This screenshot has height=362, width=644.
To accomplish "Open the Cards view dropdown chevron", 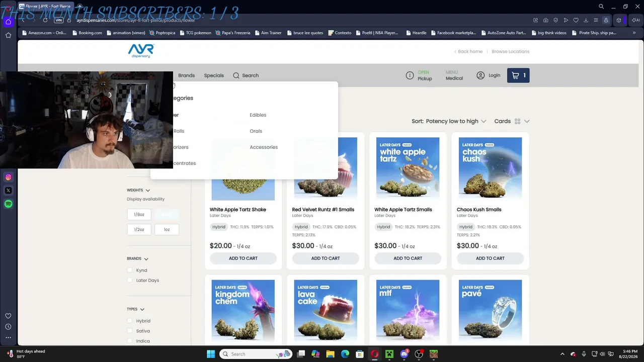I will point(527,121).
